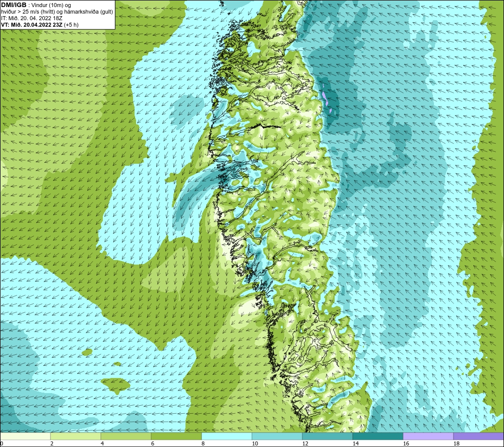Click the 8-10 m/s light cyan legend swatch
504x447 pixels.
pos(227,436)
